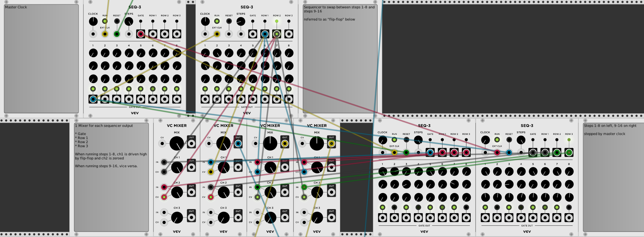644x237 pixels.
Task: Click blue CH 1 IN jack on second VC MIXER
Action: tap(211, 162)
